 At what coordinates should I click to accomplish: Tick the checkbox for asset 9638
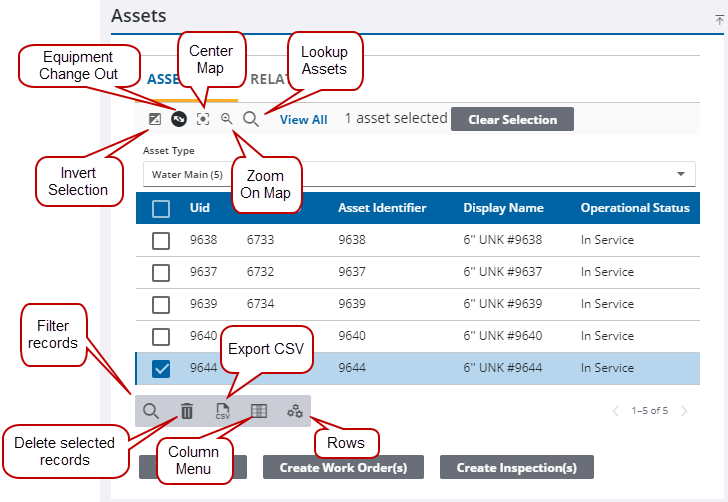(x=161, y=240)
